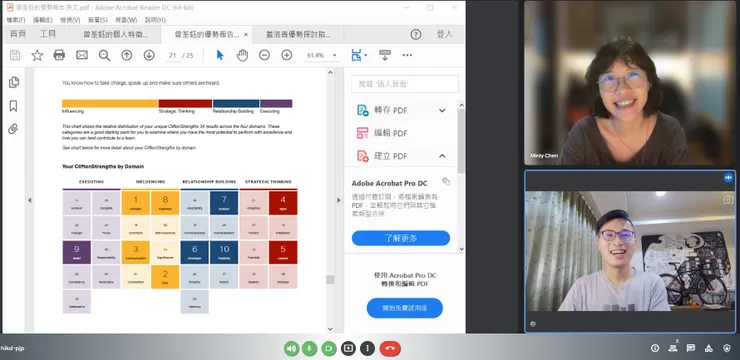
Task: Activate the selection arrow tool
Action: point(220,55)
